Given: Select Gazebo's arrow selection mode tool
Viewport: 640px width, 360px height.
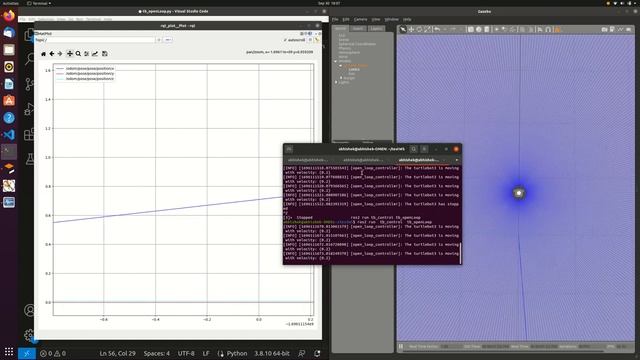Looking at the screenshot, I should click(x=403, y=29).
